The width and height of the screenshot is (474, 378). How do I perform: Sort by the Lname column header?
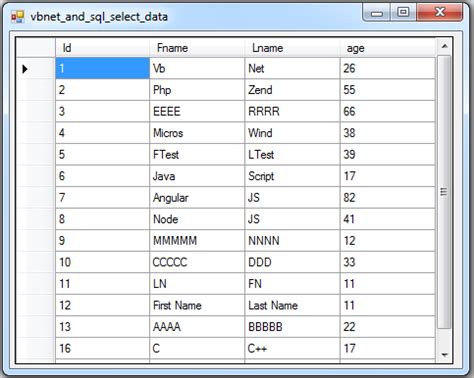click(292, 48)
